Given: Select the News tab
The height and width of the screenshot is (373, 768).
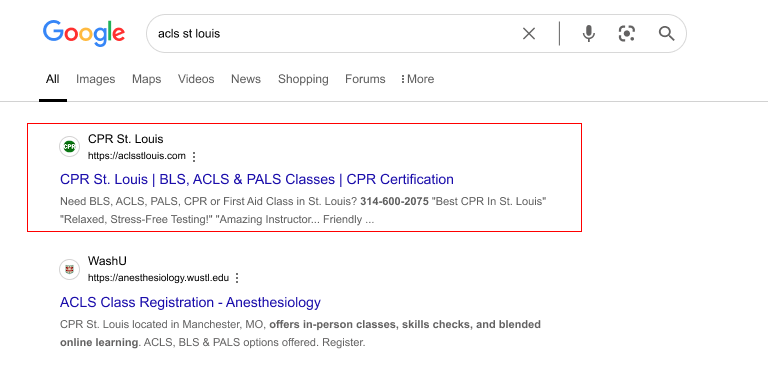Looking at the screenshot, I should point(246,79).
